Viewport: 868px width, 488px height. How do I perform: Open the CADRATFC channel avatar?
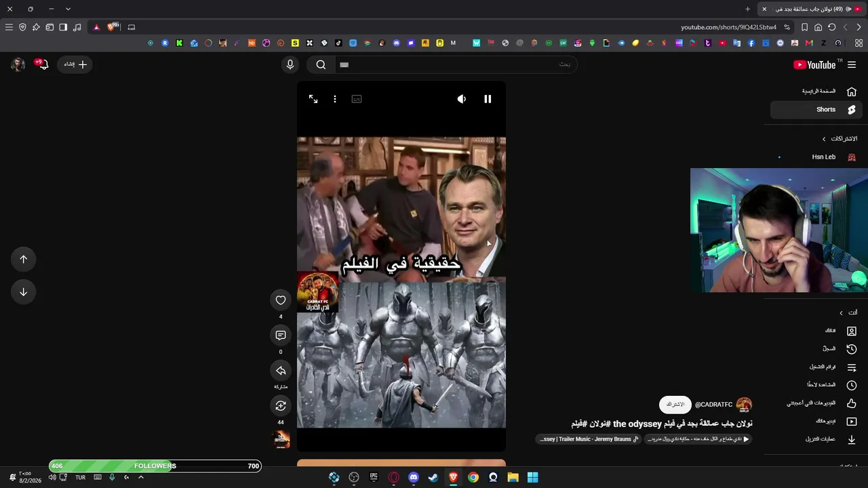click(744, 405)
